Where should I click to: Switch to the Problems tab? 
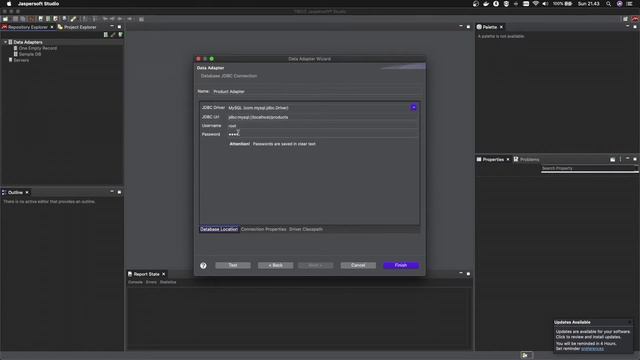coord(527,160)
